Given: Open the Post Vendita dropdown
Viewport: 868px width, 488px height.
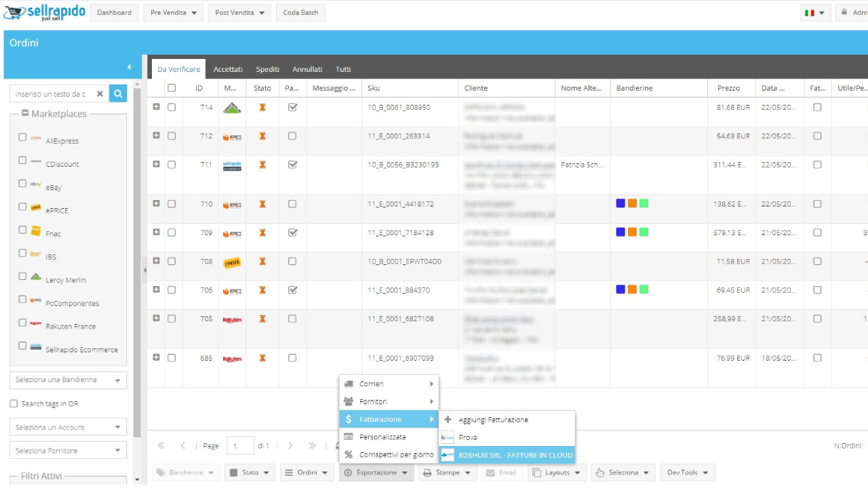Looking at the screenshot, I should 239,12.
